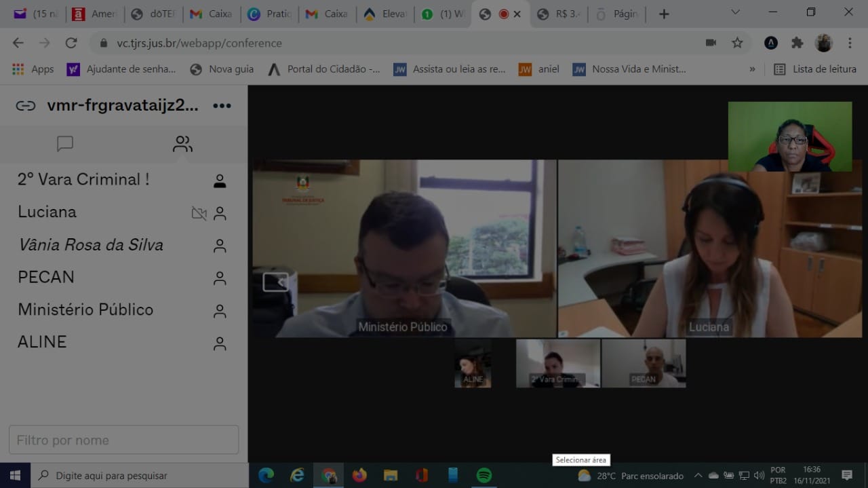Expand hidden bookmarks chevron
Screen dimensions: 868x488
tap(752, 69)
